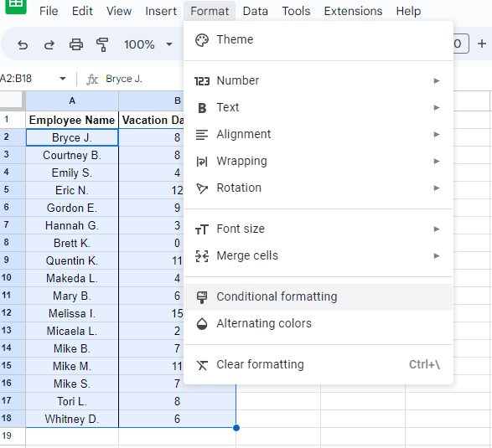
Task: Click the redo arrow icon
Action: click(49, 45)
